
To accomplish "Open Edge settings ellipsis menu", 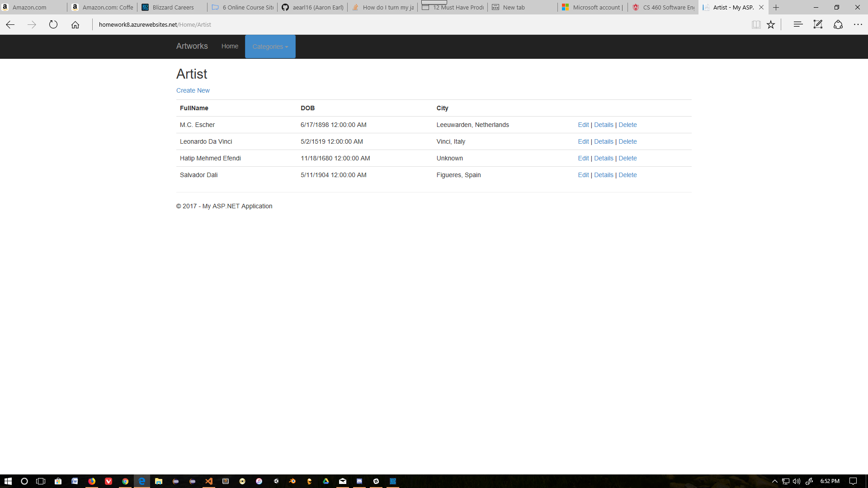I will (858, 25).
